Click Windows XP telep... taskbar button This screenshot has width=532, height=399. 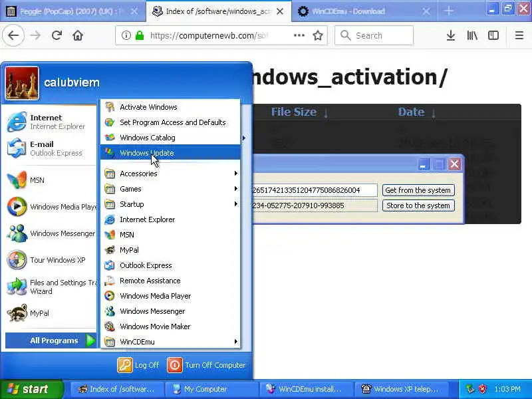click(x=402, y=389)
